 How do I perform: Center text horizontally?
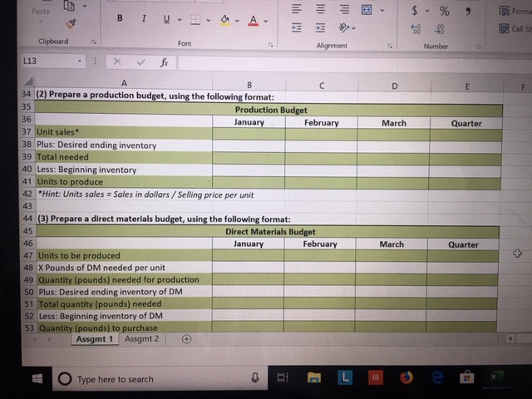tap(321, 9)
